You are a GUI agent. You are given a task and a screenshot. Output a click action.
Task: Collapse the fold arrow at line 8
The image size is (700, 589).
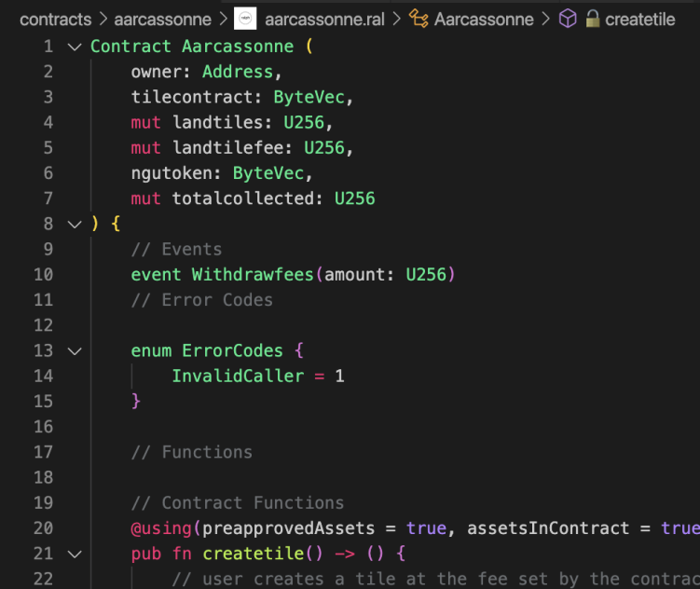coord(75,224)
